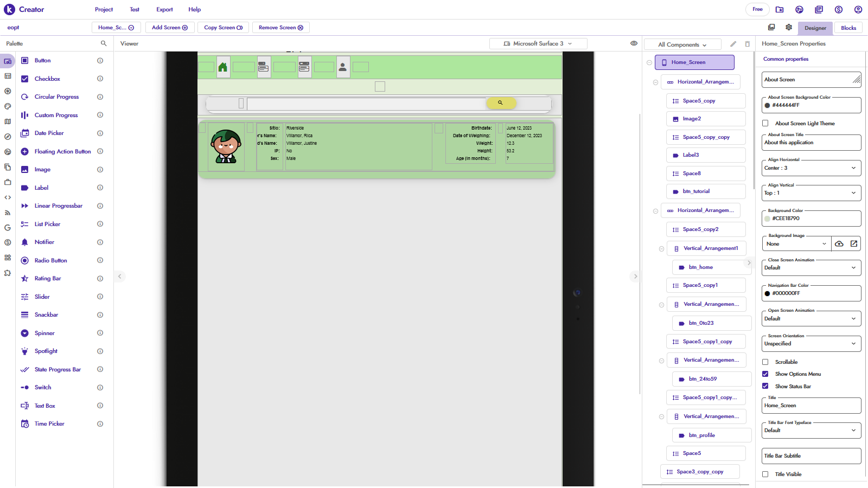Open the theme palette icon in the top bar
Viewport: 868px width, 488px height.
click(799, 9)
